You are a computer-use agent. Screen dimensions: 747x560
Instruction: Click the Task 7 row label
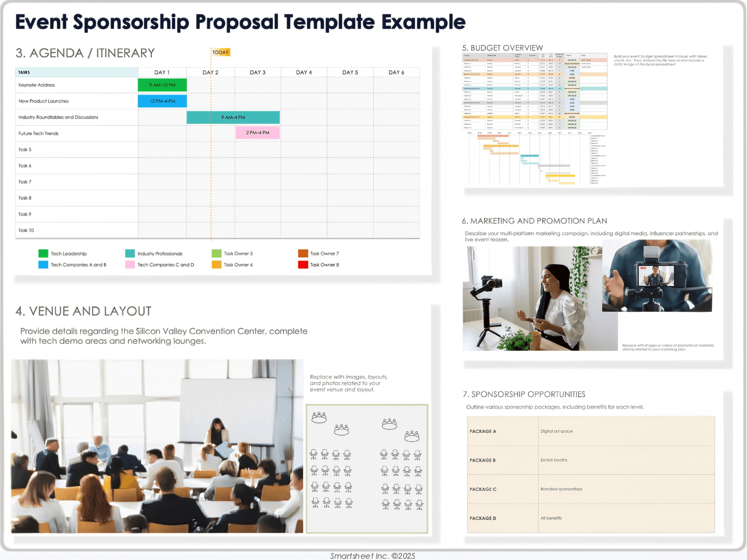[25, 182]
